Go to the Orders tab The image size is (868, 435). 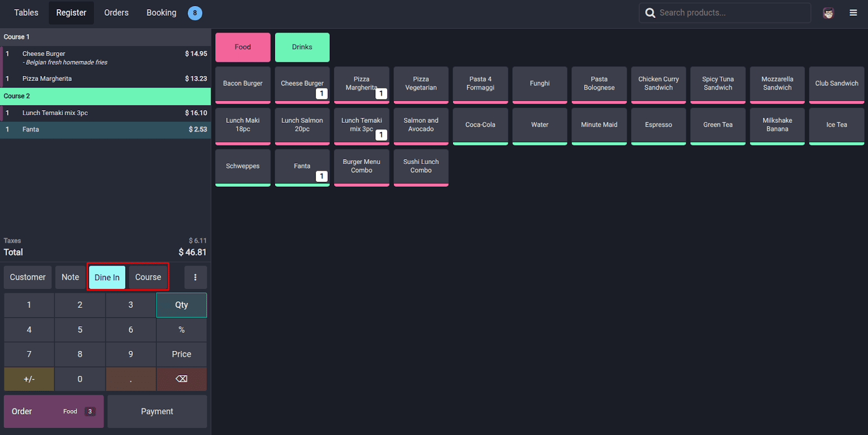[x=116, y=12]
